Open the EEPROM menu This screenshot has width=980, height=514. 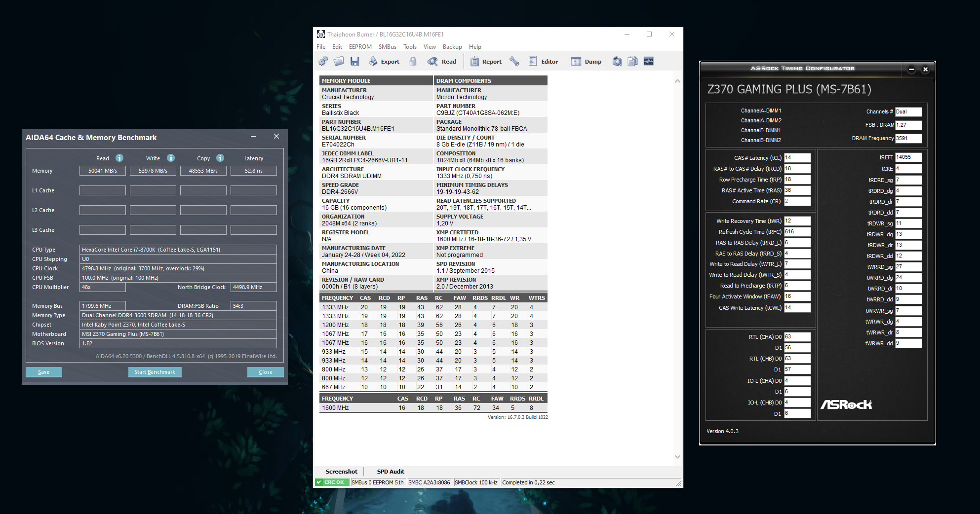pos(360,47)
